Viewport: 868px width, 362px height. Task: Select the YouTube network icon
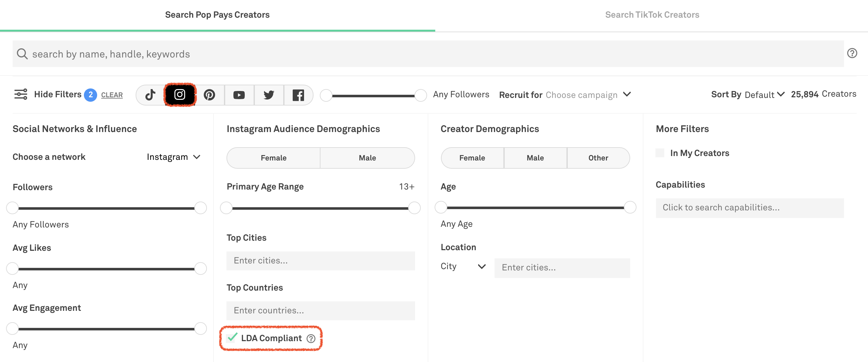click(239, 95)
